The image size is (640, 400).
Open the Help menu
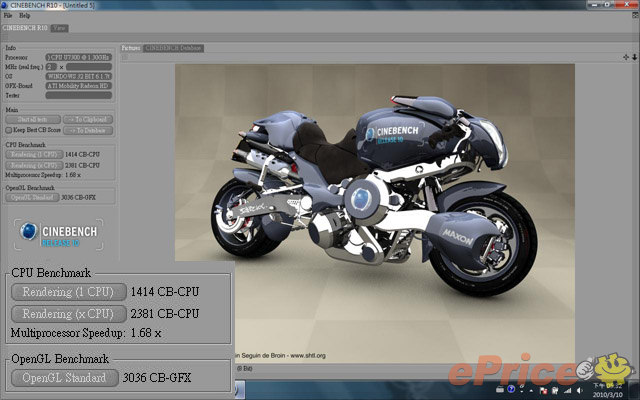(x=24, y=16)
